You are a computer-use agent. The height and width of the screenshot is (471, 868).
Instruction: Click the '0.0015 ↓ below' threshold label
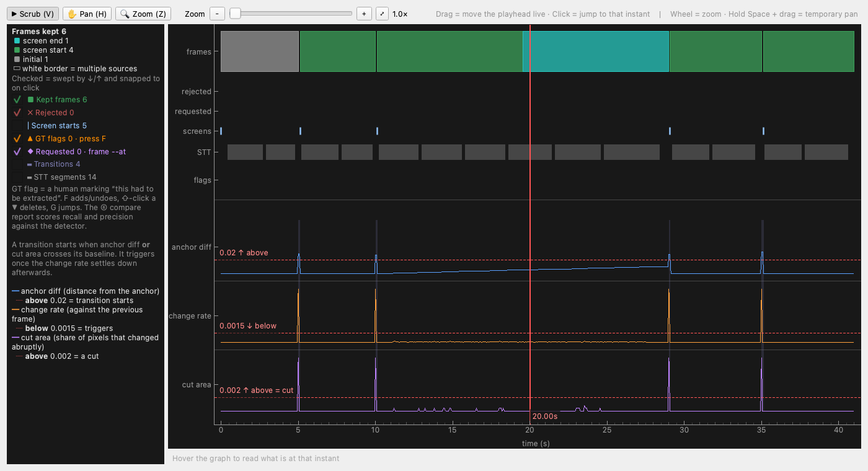pos(248,326)
